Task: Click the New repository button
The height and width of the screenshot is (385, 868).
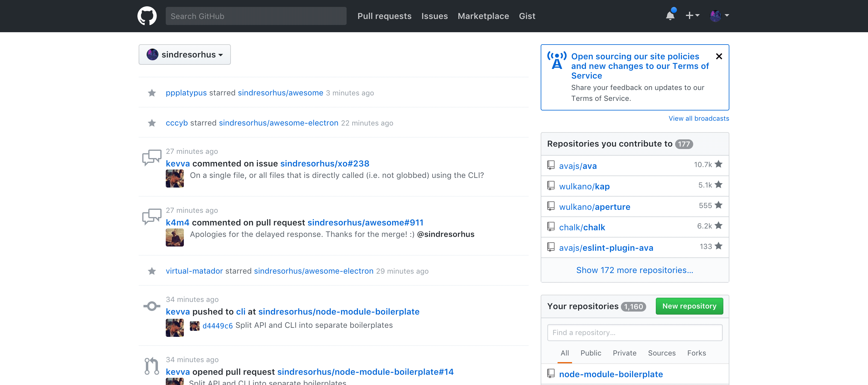Action: 689,306
